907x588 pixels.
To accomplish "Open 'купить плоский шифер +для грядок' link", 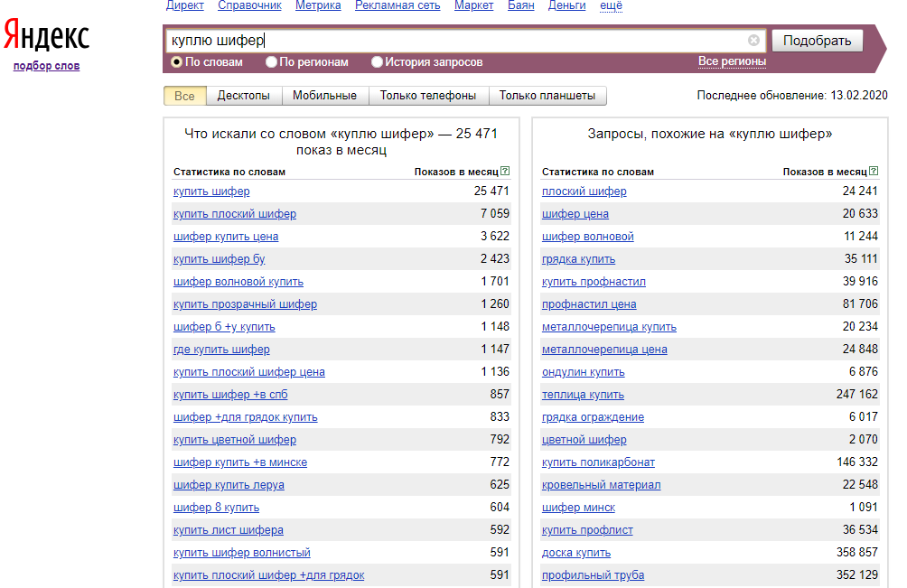I will 269,574.
